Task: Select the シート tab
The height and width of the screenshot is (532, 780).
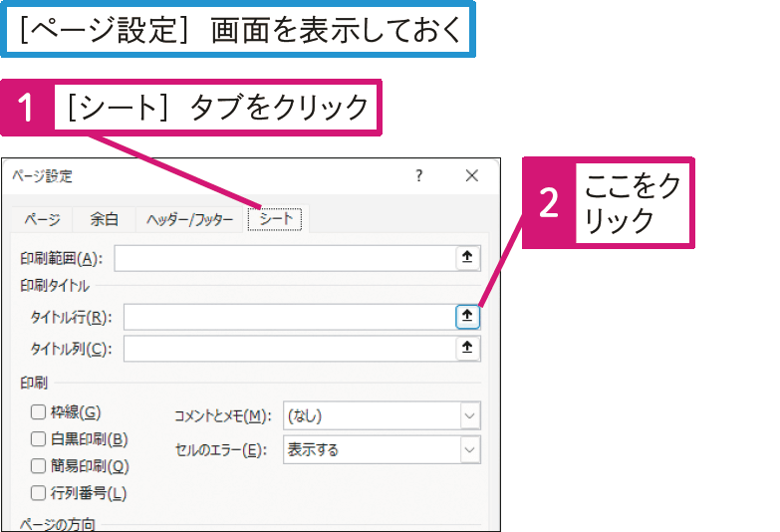Action: (x=275, y=219)
